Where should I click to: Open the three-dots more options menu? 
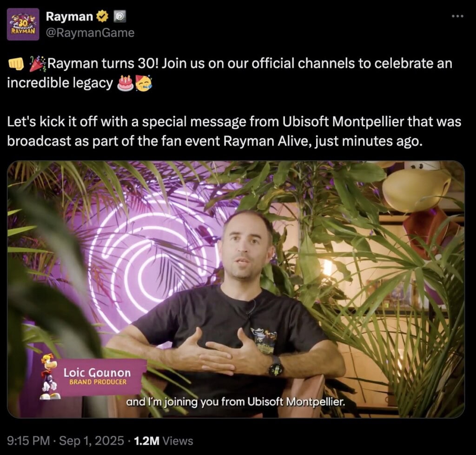457,16
